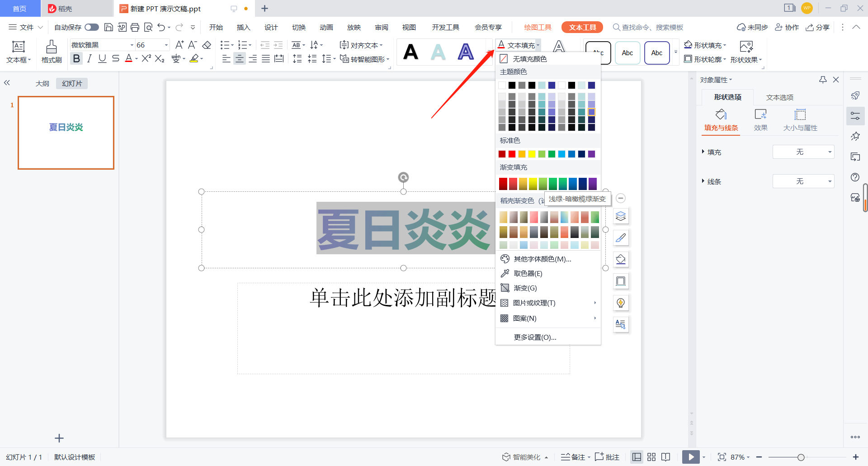Clear formatting eraser icon
The height and width of the screenshot is (466, 868).
pyautogui.click(x=207, y=45)
